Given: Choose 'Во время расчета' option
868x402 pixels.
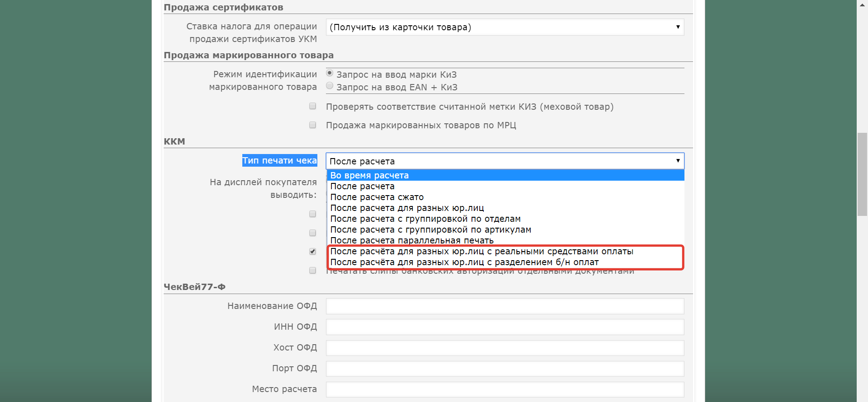Looking at the screenshot, I should pos(369,175).
